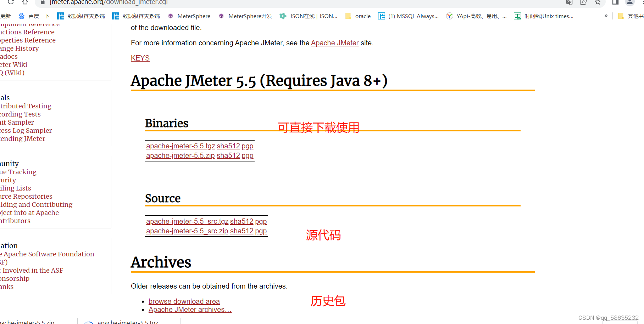Open sha512 for apache-jmeter-5.5_src.zip
644x324 pixels.
click(x=242, y=231)
